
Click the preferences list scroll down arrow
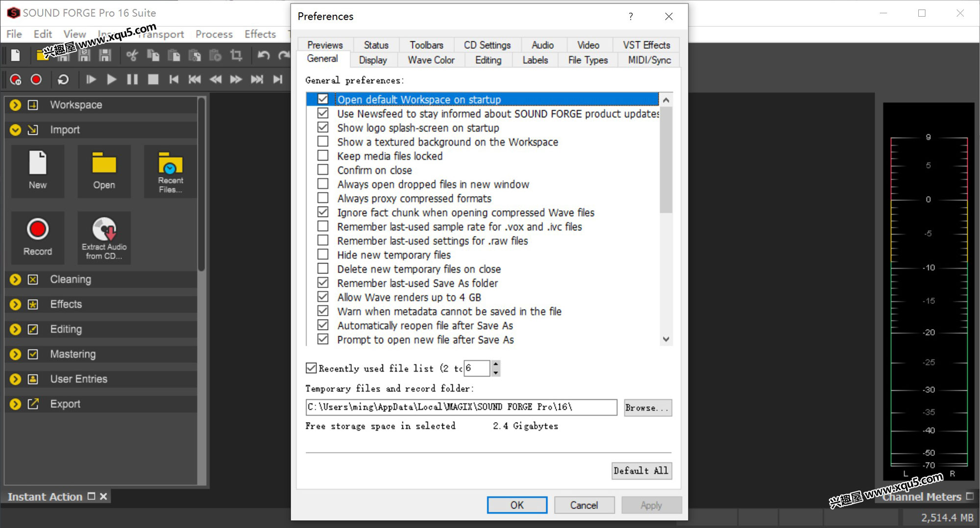click(666, 339)
